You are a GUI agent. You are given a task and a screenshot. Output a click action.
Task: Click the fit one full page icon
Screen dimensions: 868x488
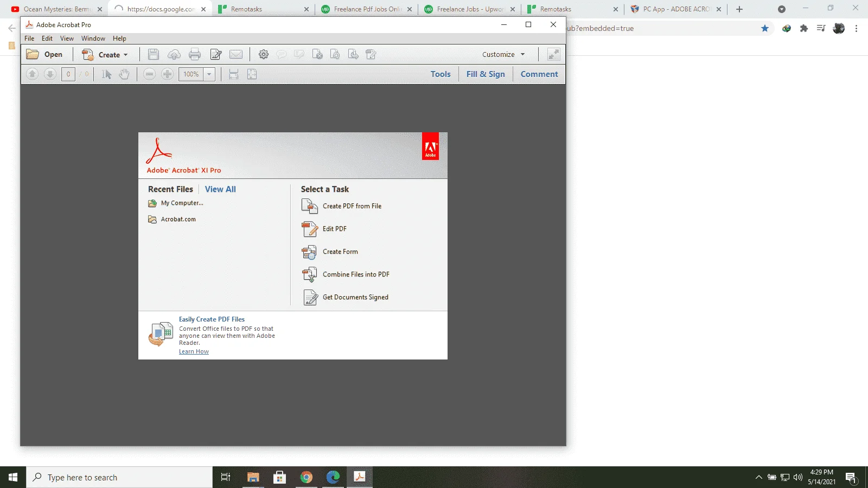point(252,74)
